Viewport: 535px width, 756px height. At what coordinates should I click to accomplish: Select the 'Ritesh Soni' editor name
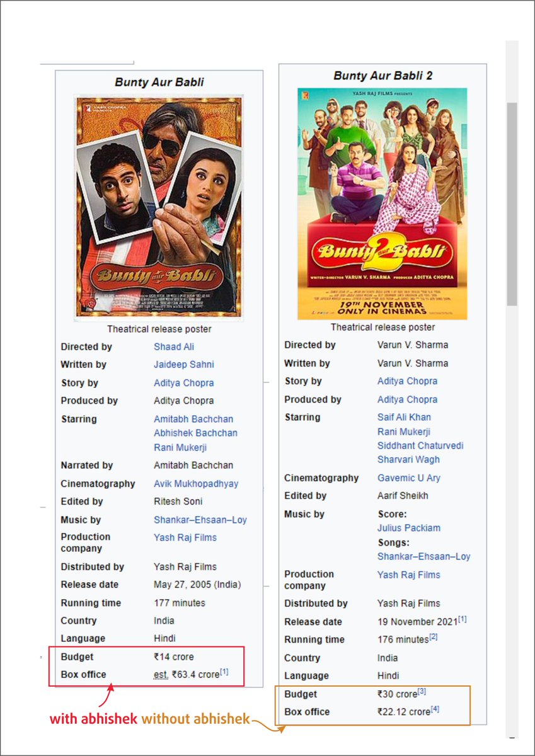pos(178,501)
